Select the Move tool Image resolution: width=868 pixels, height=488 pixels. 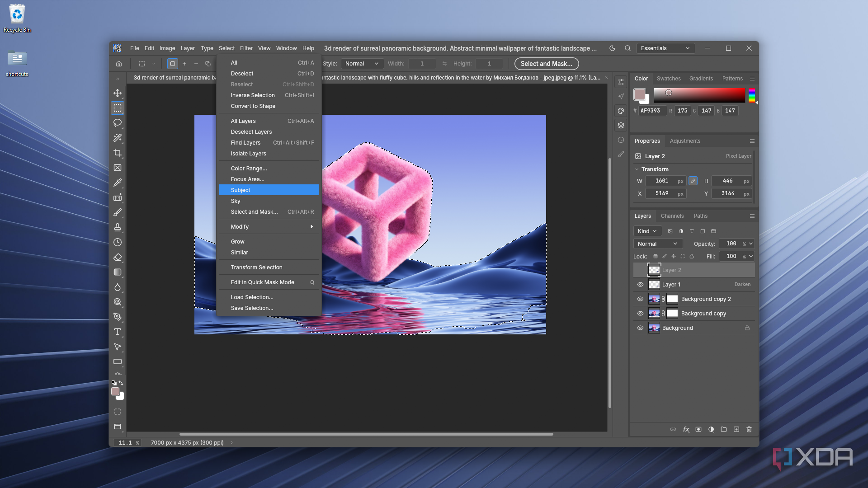(x=118, y=93)
